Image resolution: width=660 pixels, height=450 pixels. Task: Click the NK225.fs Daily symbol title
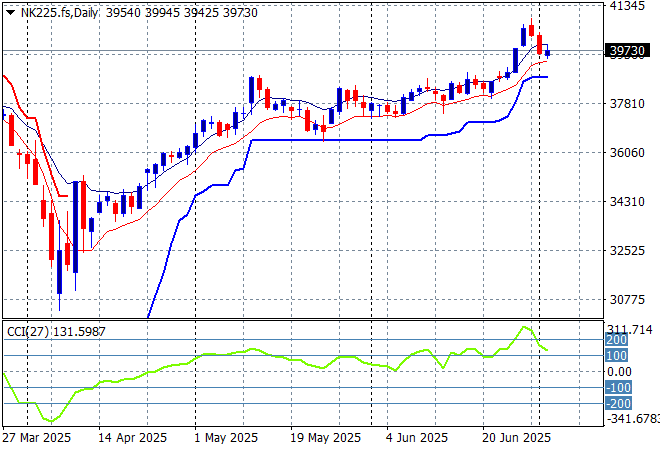point(58,13)
